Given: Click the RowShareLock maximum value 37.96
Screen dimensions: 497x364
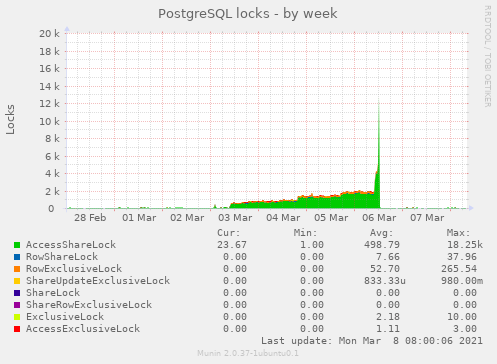Looking at the screenshot, I should (x=462, y=257).
